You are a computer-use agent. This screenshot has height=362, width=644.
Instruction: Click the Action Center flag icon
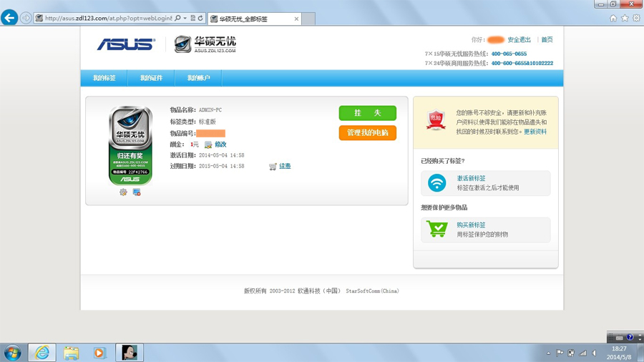click(560, 353)
